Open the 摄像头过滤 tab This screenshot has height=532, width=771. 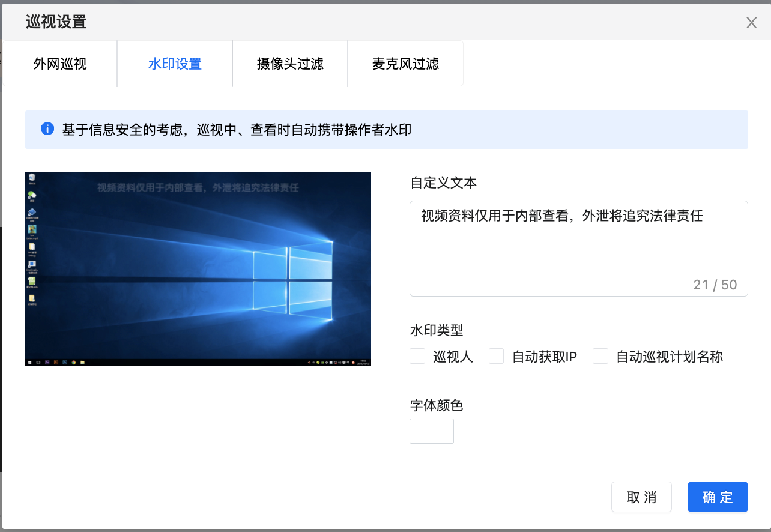pos(290,64)
